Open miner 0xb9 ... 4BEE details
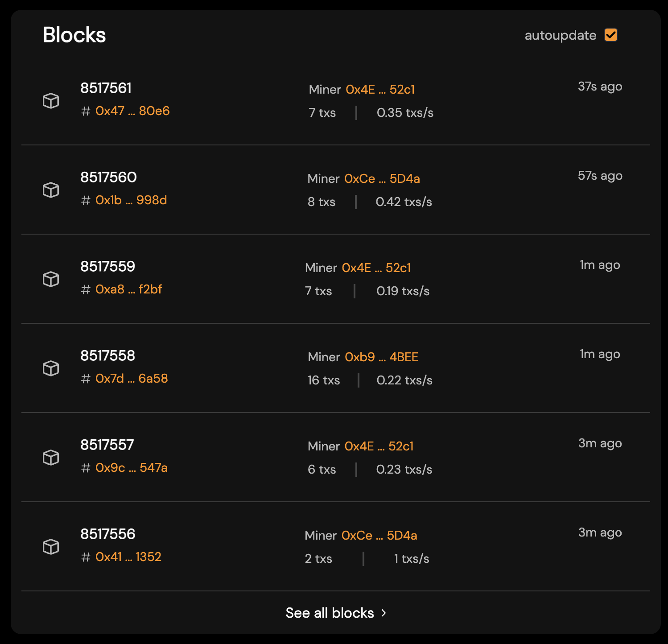The width and height of the screenshot is (668, 644). (x=381, y=357)
